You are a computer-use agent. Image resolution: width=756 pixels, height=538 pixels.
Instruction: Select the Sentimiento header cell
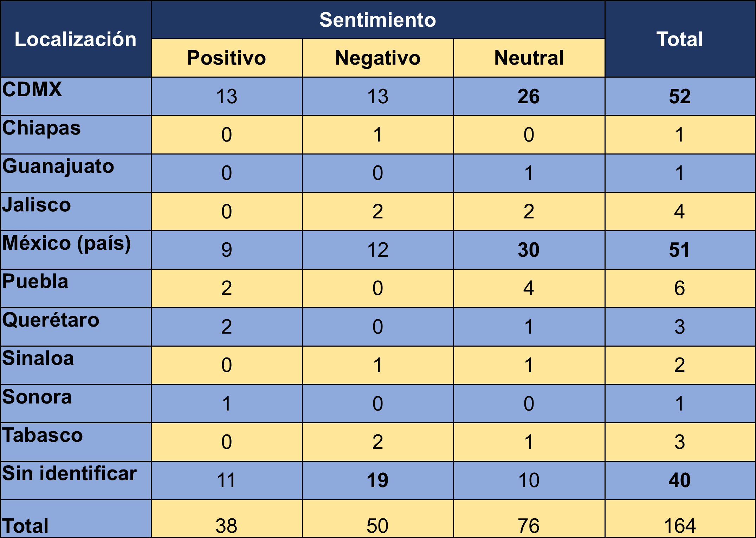378,20
